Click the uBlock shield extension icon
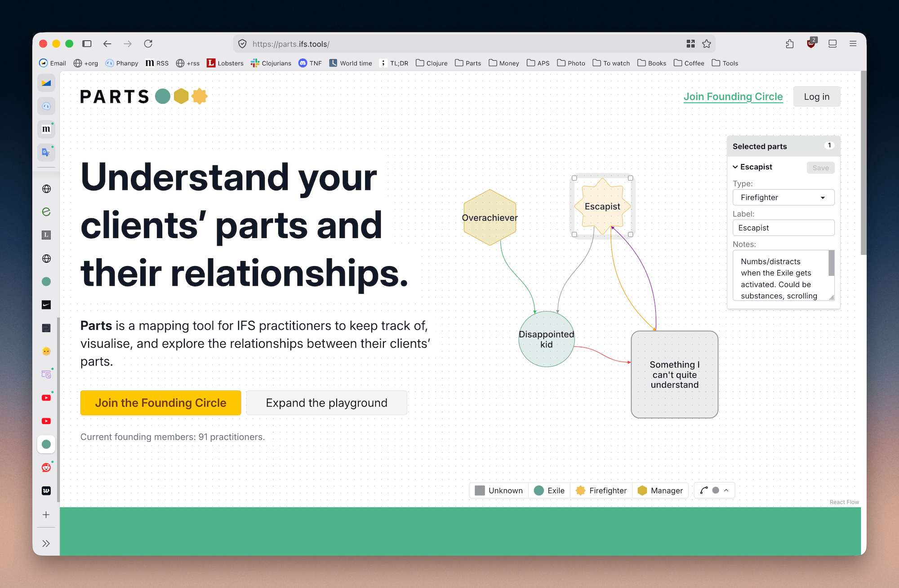This screenshot has height=588, width=899. [811, 44]
